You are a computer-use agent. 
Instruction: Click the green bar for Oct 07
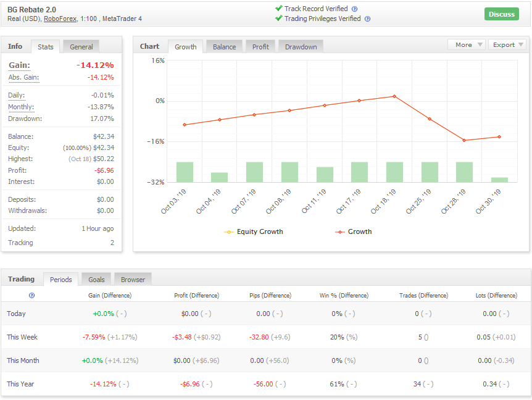(254, 172)
